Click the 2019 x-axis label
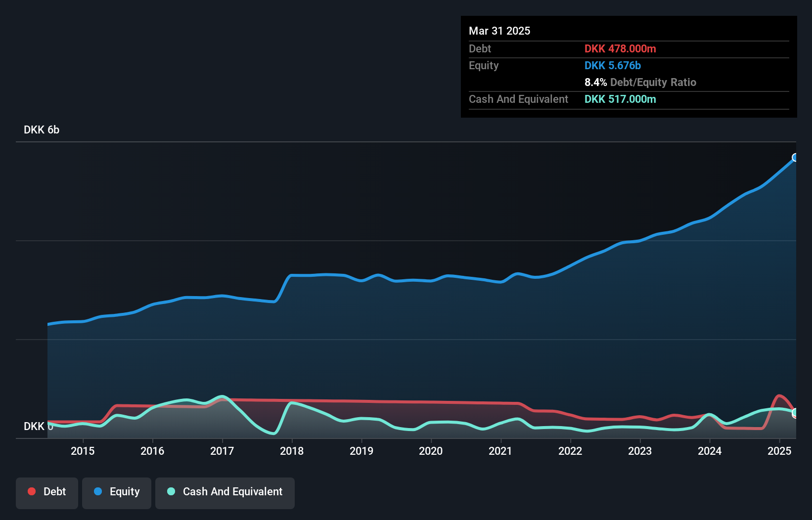Screen dimensions: 812x520 (x=361, y=451)
